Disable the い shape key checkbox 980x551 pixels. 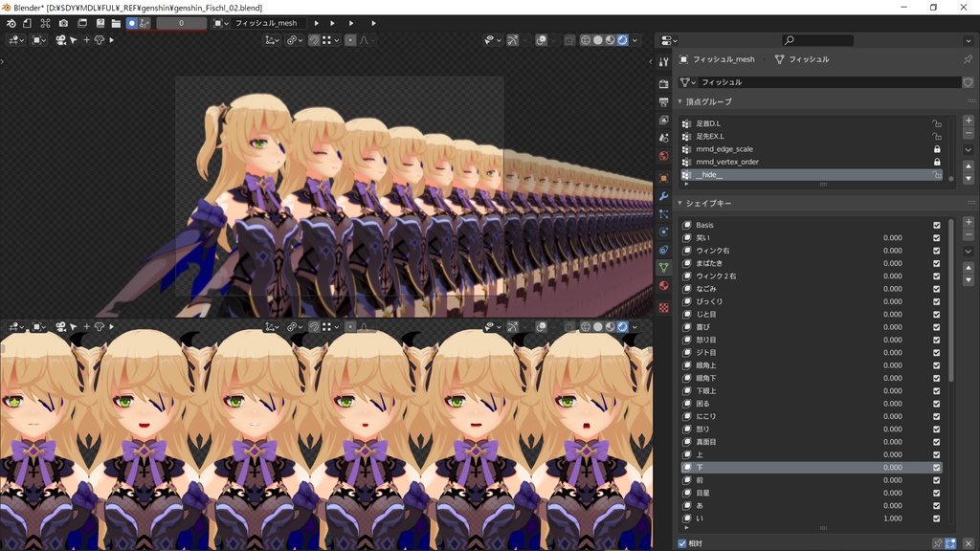[x=936, y=518]
